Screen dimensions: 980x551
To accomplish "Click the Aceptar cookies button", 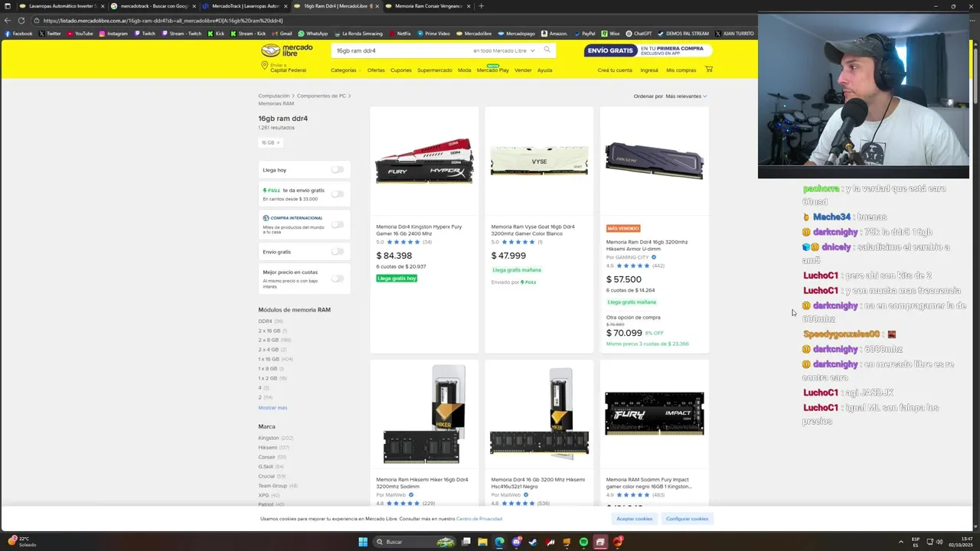I will (x=635, y=519).
